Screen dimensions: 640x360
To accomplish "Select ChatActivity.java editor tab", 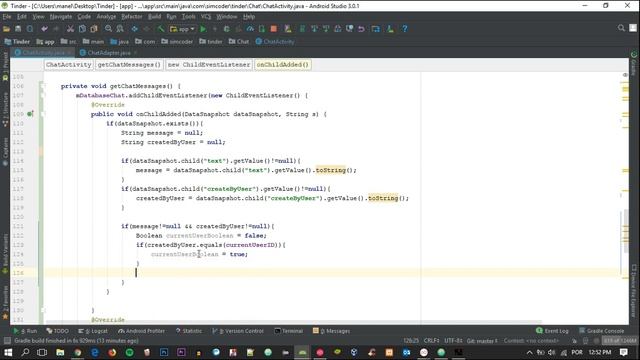I will point(43,53).
